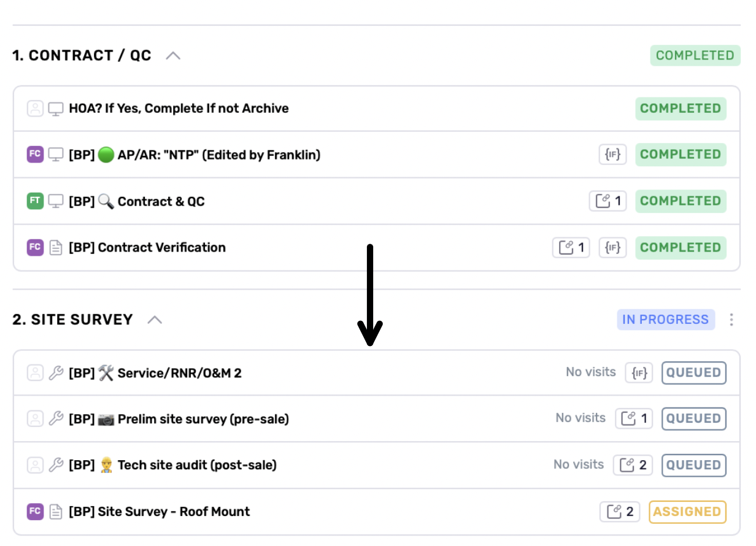
Task: Collapse the 2. SITE SURVEY section chevron
Action: pos(155,320)
